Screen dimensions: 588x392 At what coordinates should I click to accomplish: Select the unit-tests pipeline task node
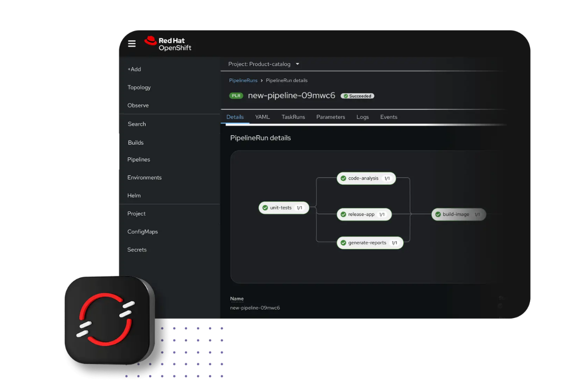pyautogui.click(x=284, y=208)
